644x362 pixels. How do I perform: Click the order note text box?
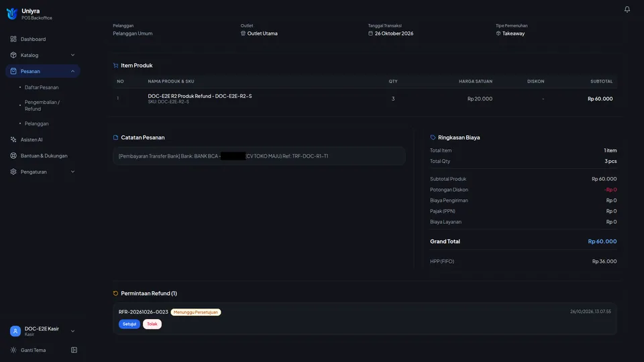tap(259, 156)
